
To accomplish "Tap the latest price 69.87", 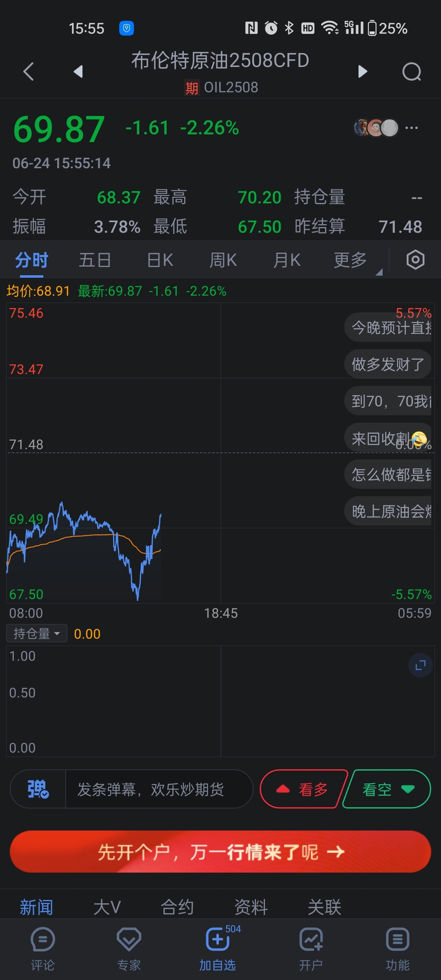I will click(59, 129).
